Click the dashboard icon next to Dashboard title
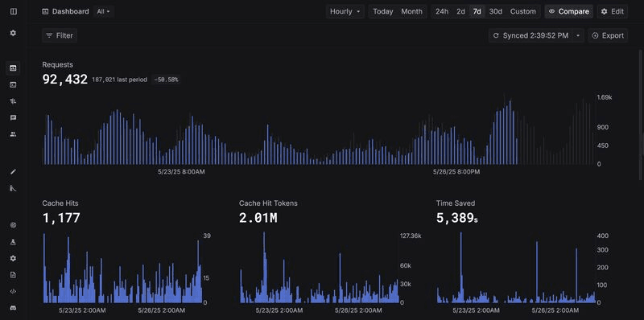 click(45, 11)
